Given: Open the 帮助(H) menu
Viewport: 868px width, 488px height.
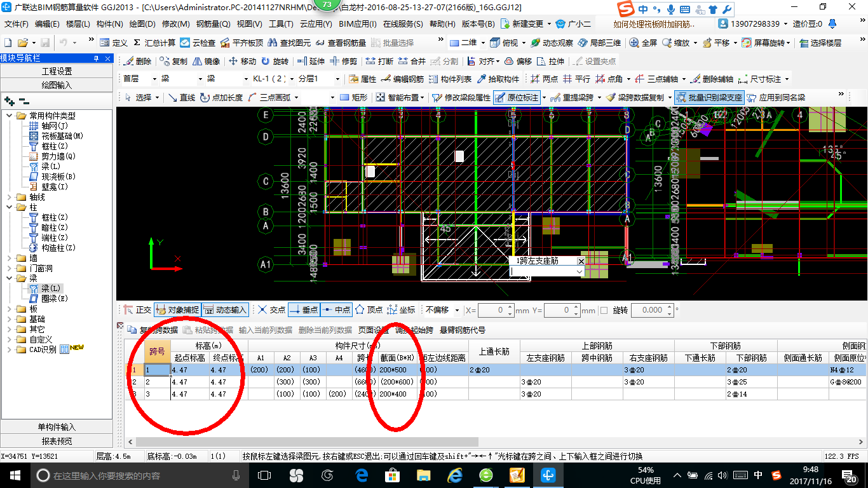Looking at the screenshot, I should coord(442,24).
